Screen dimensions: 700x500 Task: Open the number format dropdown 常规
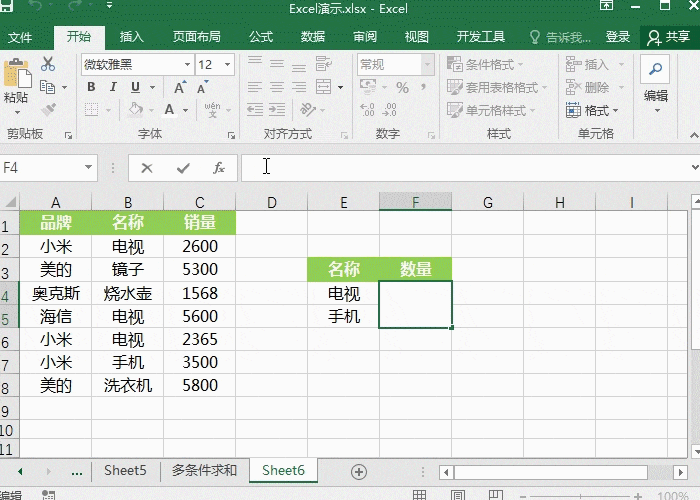click(x=427, y=65)
